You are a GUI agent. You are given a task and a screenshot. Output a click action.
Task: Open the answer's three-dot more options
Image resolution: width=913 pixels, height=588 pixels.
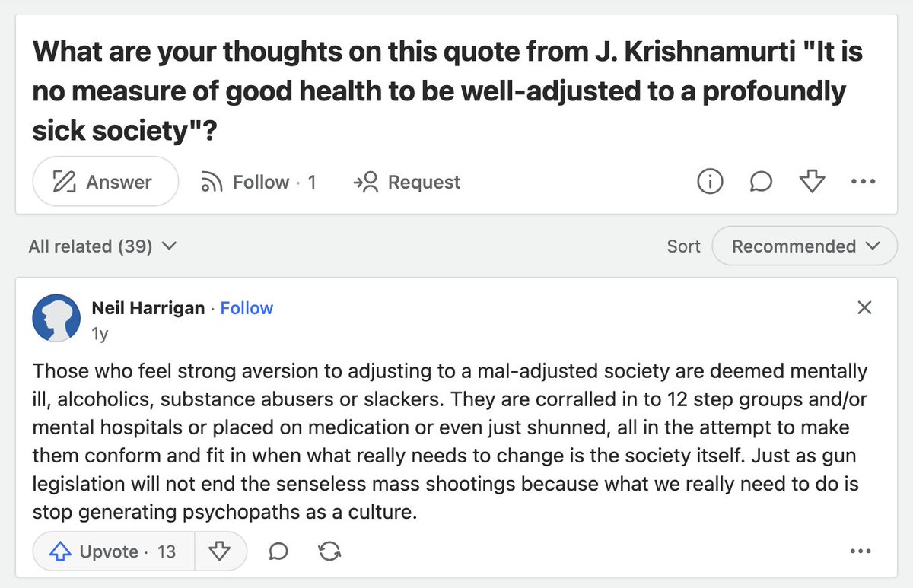[x=860, y=551]
